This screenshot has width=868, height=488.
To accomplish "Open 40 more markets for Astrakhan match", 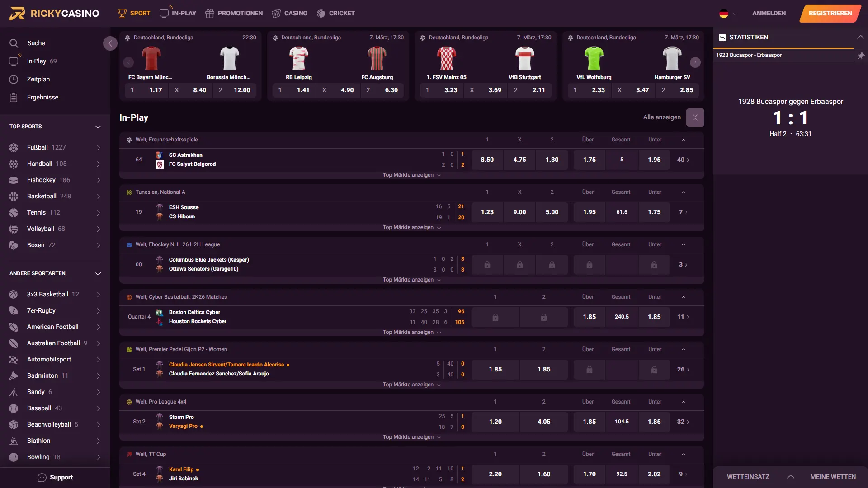I will pos(683,160).
